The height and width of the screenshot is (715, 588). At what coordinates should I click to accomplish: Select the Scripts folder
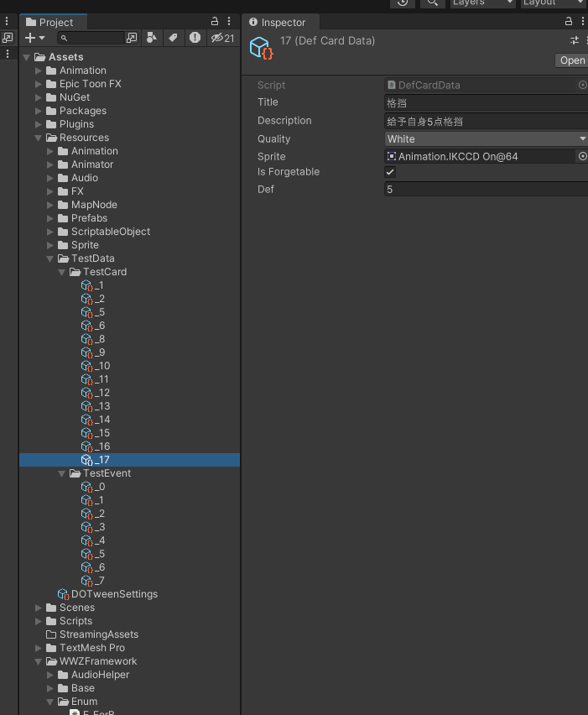[70, 621]
